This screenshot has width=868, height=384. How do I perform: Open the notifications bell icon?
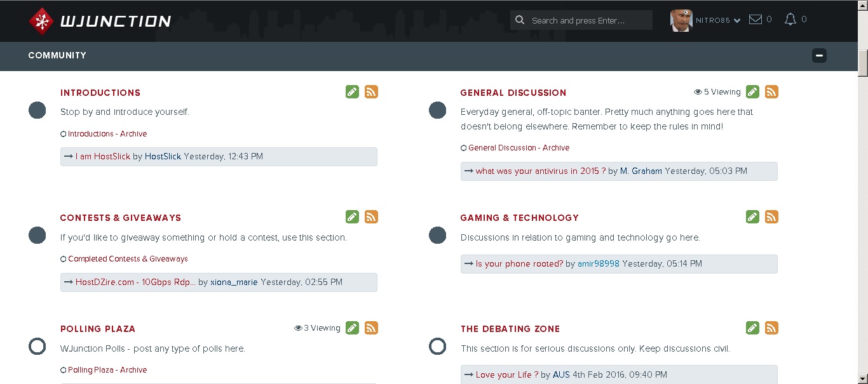click(x=790, y=20)
